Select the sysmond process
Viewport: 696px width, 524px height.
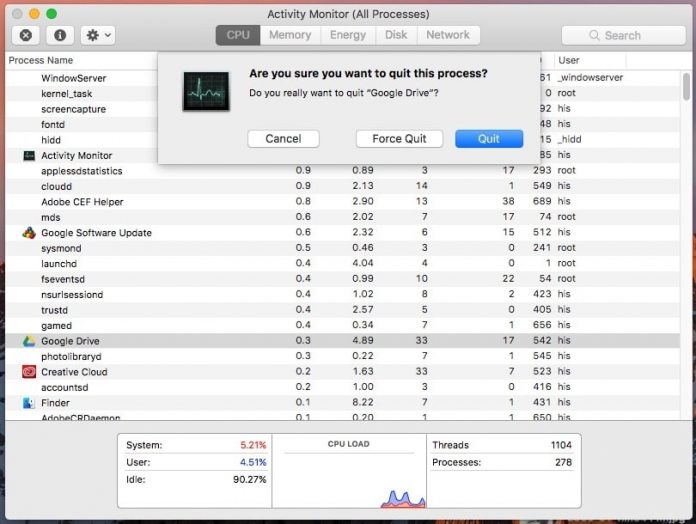(61, 248)
